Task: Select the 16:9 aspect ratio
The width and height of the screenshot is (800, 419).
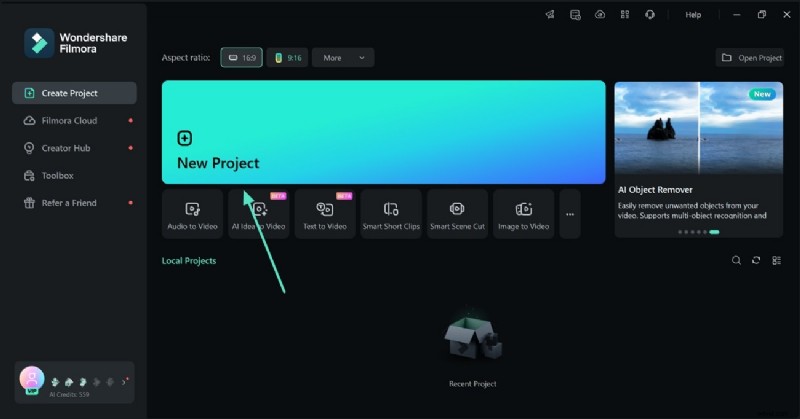Action: pos(241,58)
